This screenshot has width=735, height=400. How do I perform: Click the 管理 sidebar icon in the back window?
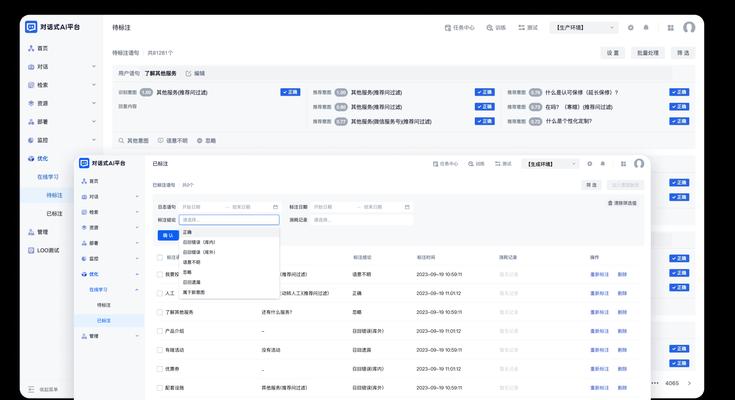click(x=31, y=232)
